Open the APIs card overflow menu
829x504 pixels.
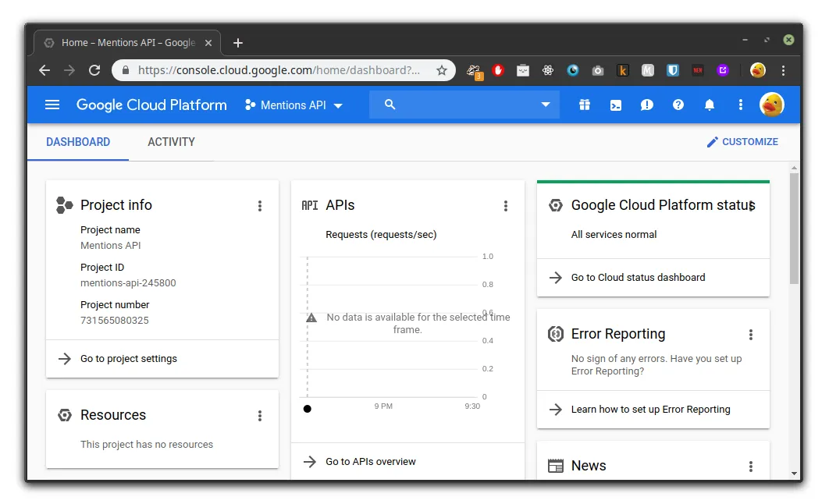pos(506,205)
